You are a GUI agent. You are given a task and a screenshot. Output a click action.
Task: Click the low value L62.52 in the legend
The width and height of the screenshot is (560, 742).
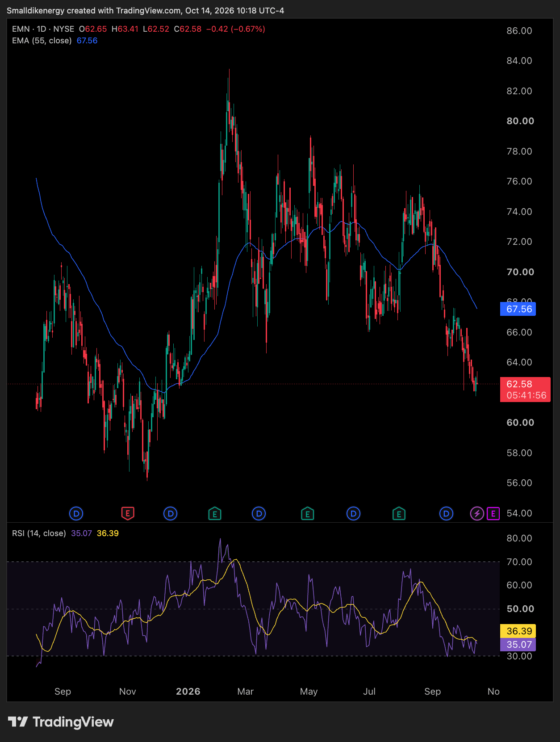[156, 29]
